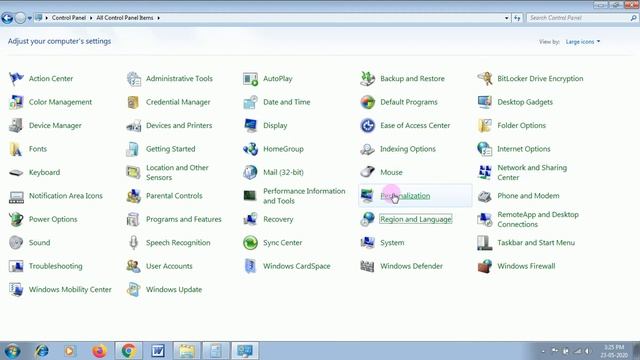The image size is (640, 360).
Task: Open the Credential Manager icon
Action: tap(133, 102)
